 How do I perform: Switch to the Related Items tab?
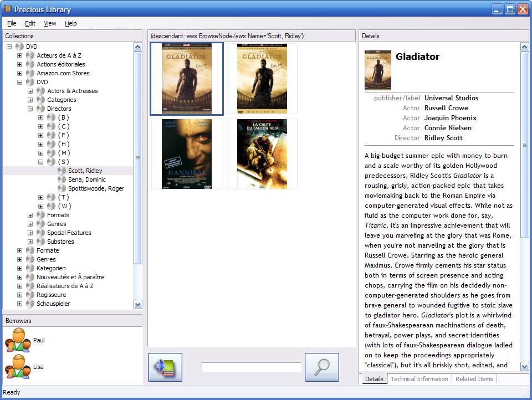click(474, 378)
